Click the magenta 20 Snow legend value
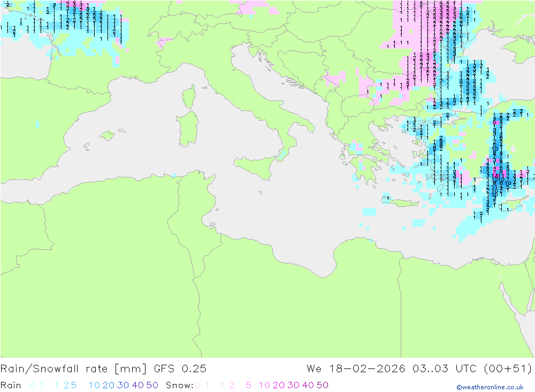535x392 pixels. pos(279,385)
